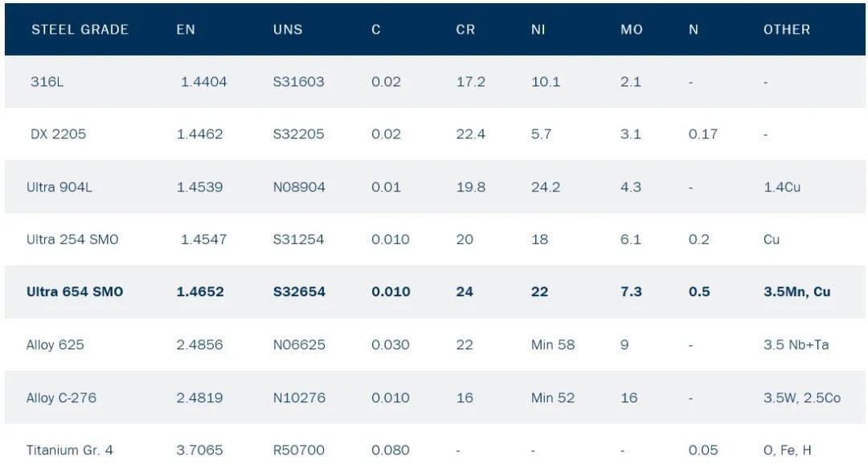The image size is (868, 469).
Task: Click the OTHER column header
Action: [787, 30]
